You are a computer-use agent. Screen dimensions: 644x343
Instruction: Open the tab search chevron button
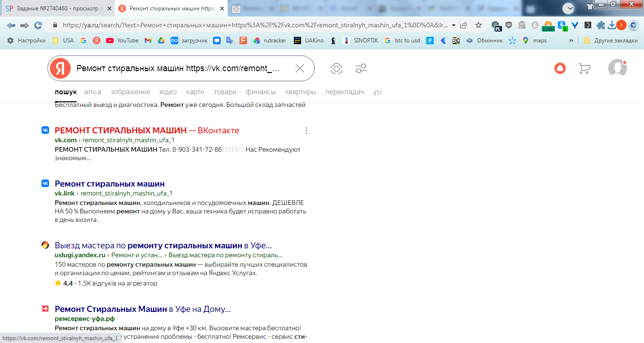(x=569, y=8)
